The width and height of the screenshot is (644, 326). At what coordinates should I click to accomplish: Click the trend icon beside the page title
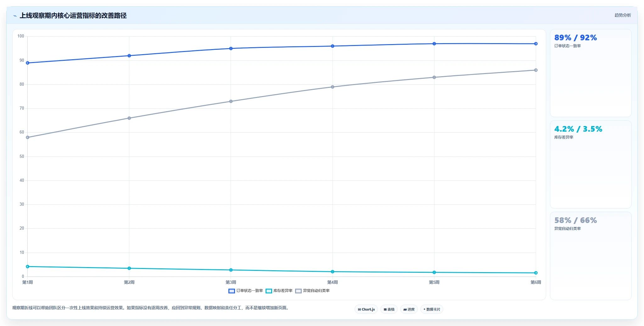(x=15, y=16)
